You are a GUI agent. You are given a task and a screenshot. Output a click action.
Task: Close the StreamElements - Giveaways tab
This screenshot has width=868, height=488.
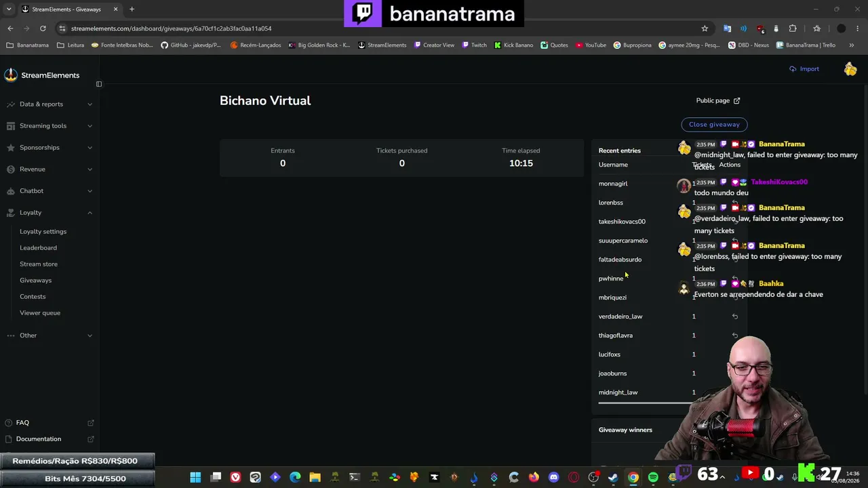[115, 9]
